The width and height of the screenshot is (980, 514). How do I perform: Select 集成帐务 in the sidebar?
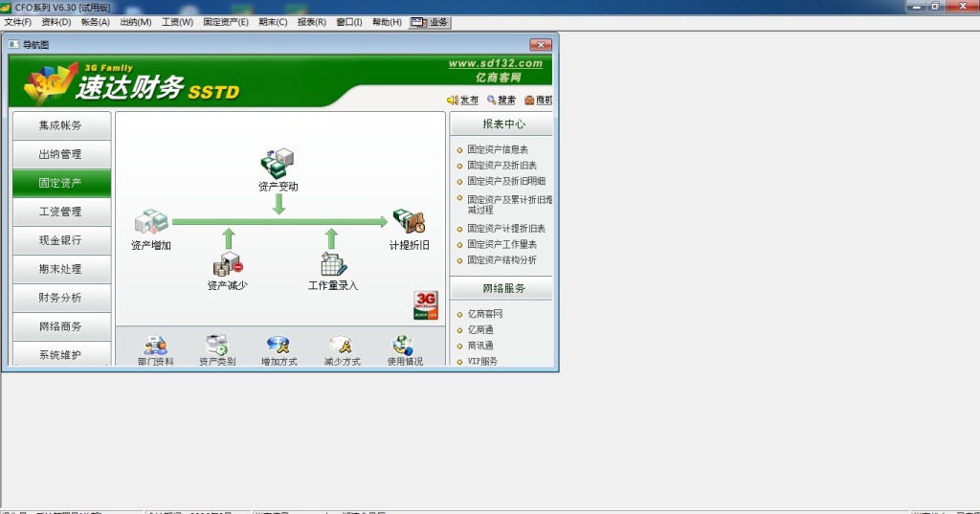point(61,125)
